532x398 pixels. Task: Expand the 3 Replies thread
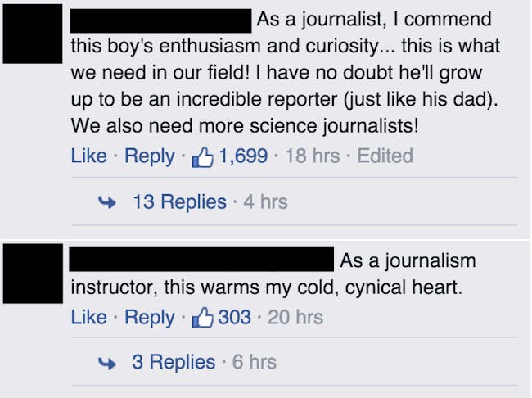click(x=174, y=362)
